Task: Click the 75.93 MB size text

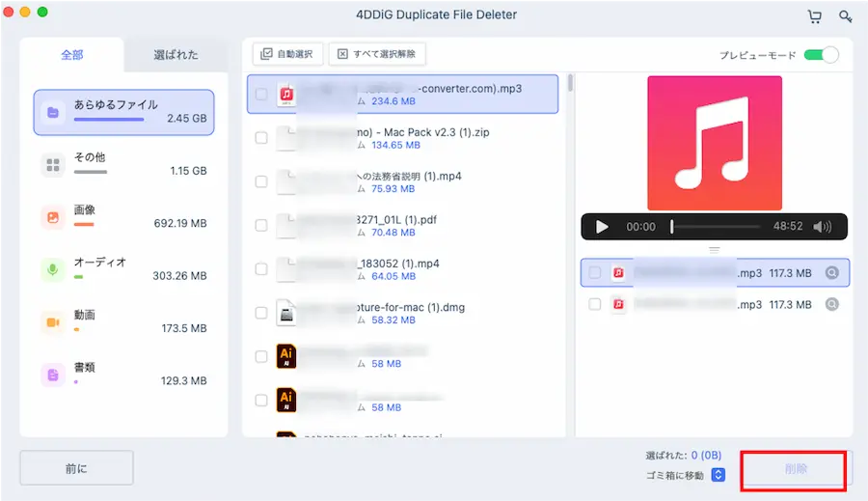Action: point(393,189)
